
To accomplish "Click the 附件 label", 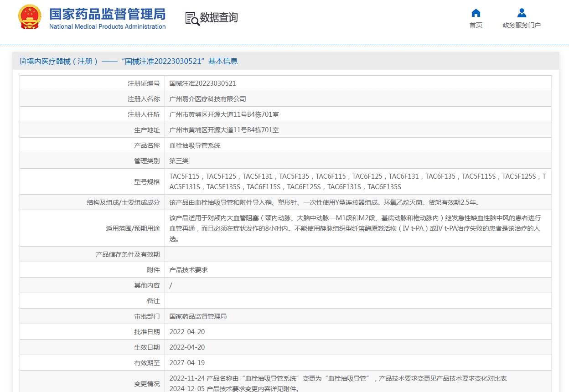I will pos(153,270).
